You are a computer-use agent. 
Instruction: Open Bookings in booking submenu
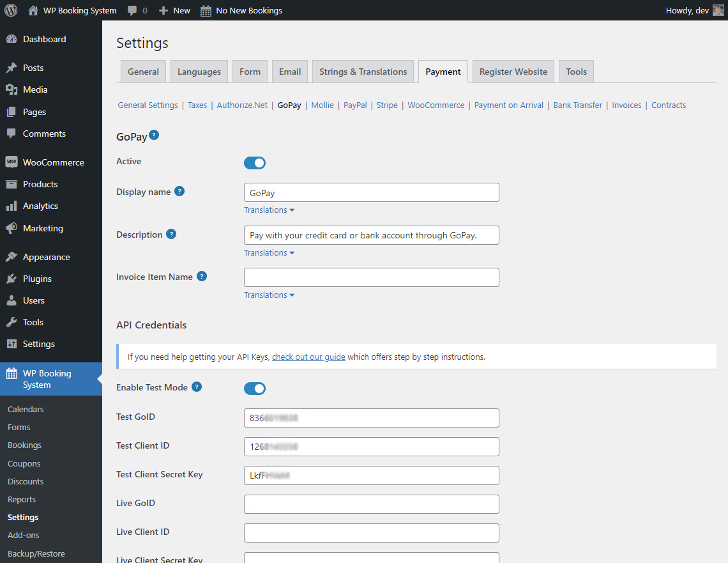25,445
